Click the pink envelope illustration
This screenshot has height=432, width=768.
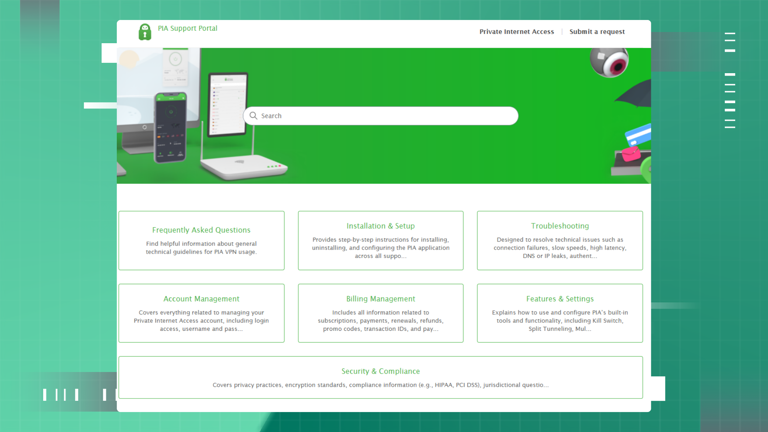630,154
